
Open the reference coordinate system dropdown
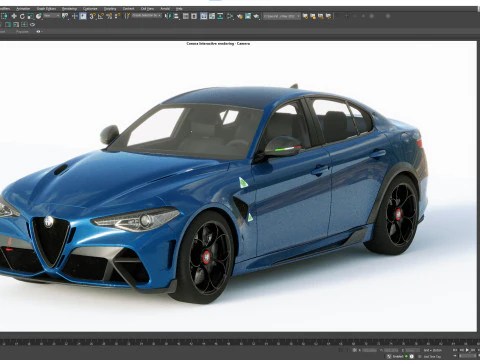coord(52,16)
